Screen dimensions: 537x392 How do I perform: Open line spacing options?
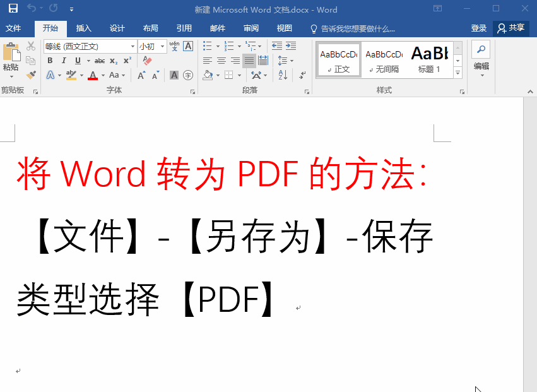(x=285, y=61)
